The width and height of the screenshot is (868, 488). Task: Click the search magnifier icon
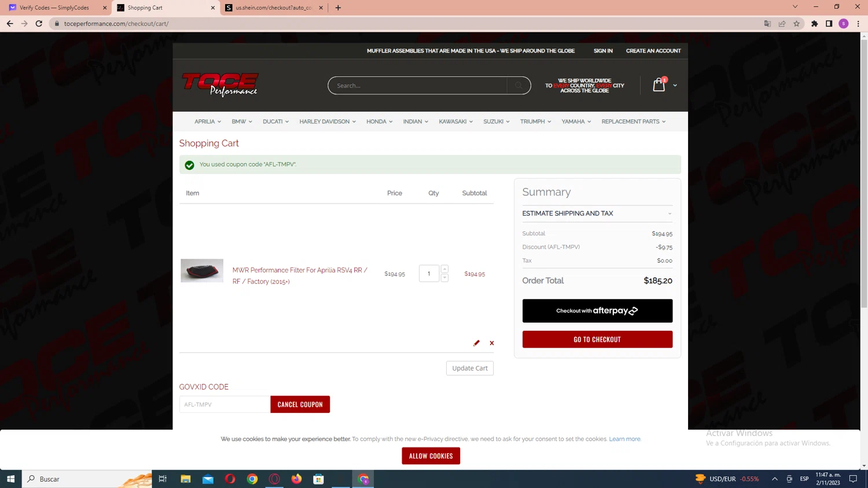tap(518, 86)
